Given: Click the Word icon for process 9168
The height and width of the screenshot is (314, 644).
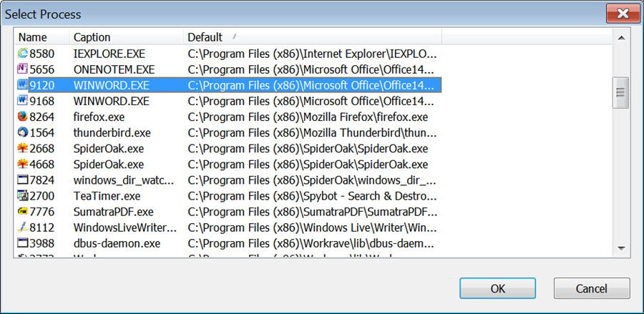Looking at the screenshot, I should pyautogui.click(x=23, y=101).
